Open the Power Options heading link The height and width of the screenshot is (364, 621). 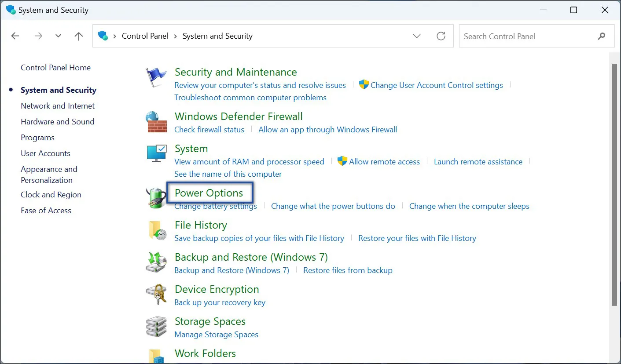[209, 193]
